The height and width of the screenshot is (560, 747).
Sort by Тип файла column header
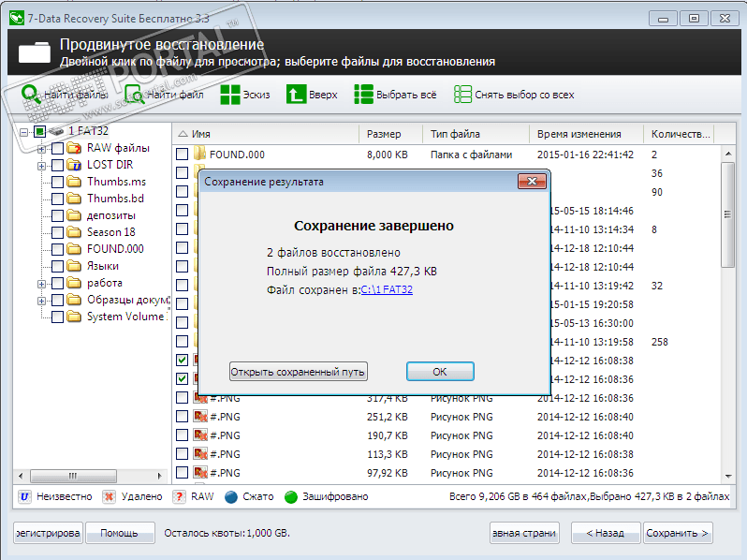[476, 134]
